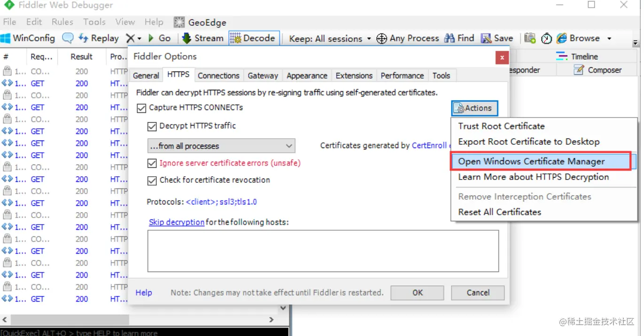Open the Help menu
Screen dimensions: 644x336
click(154, 22)
